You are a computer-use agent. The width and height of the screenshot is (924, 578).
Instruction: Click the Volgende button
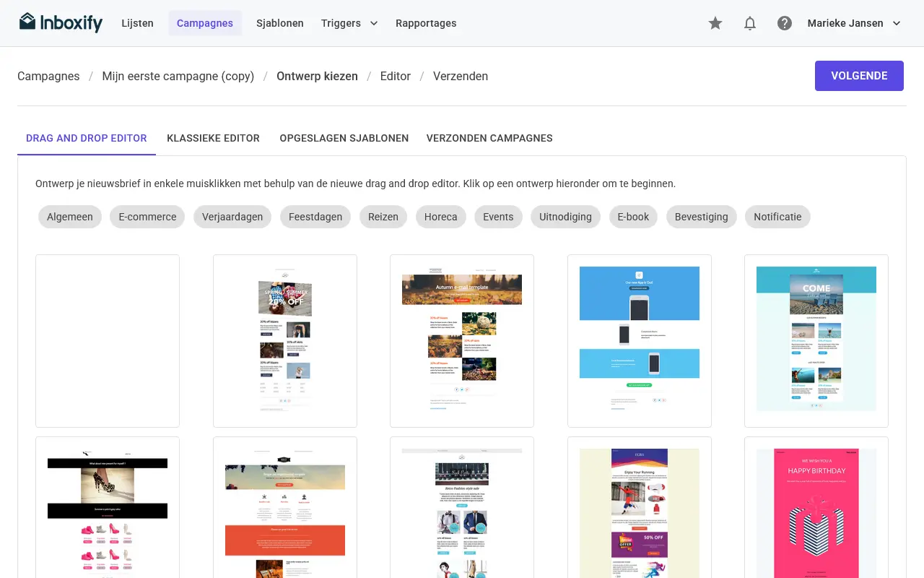(859, 76)
